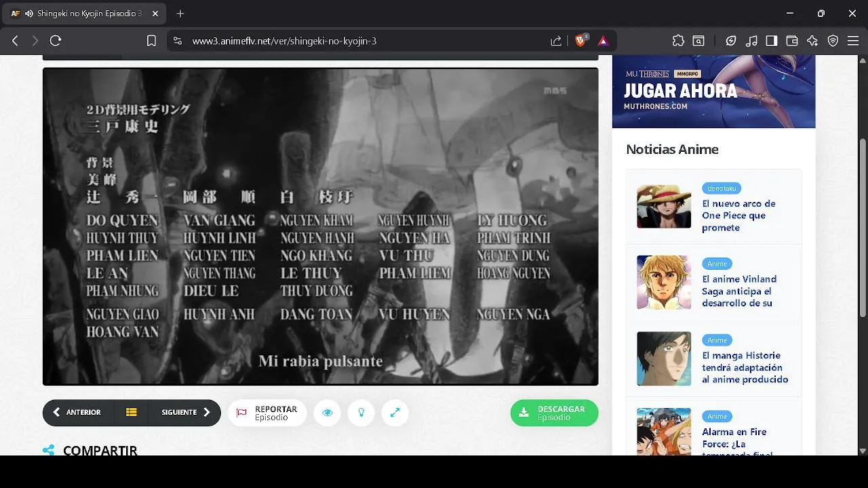The image size is (868, 488).
Task: Click the 'donotaku' tag badge
Action: pyautogui.click(x=722, y=188)
